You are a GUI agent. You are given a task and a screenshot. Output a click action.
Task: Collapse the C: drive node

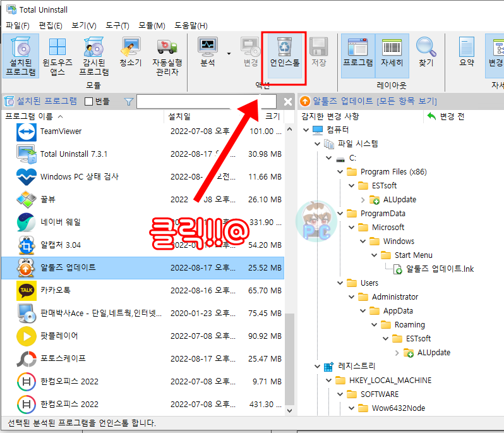[x=328, y=158]
